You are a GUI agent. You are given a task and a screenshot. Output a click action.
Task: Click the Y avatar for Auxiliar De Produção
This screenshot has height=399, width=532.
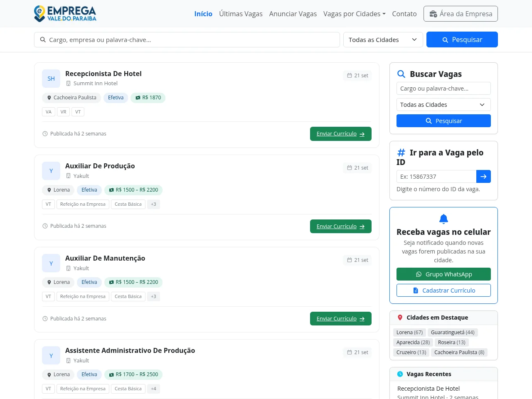(51, 171)
